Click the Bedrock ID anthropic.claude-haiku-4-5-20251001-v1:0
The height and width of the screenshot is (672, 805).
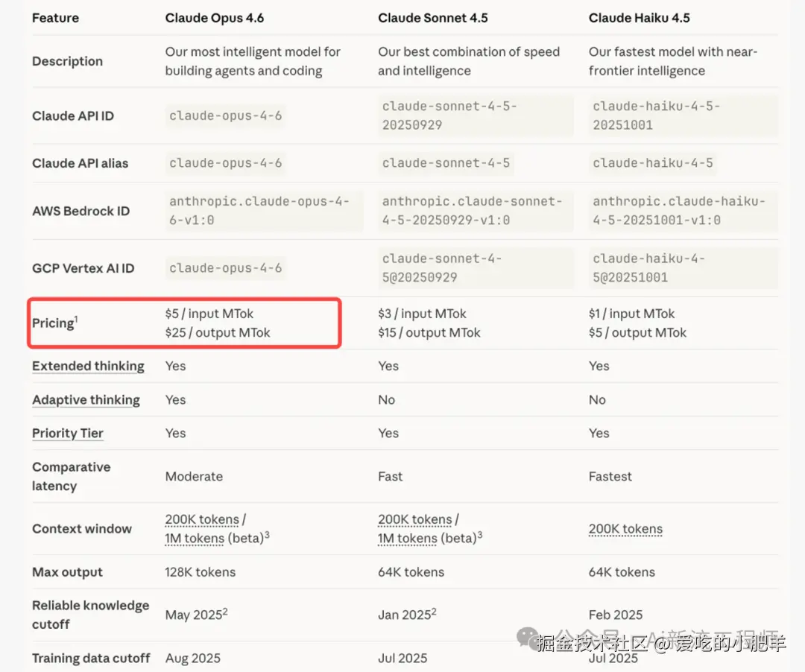pos(683,211)
